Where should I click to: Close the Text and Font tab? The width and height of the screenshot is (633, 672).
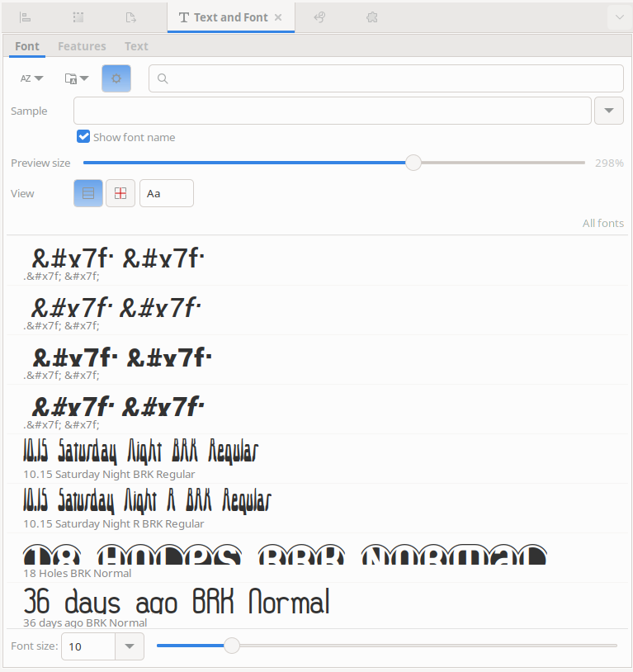278,17
